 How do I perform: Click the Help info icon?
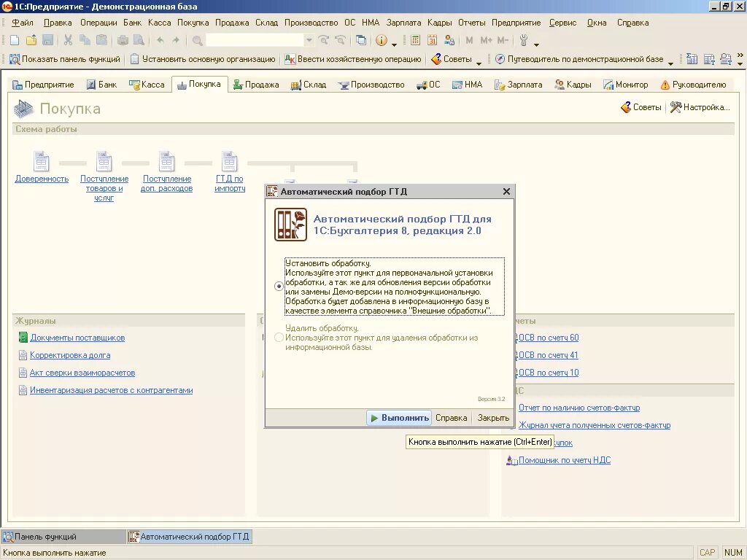tap(381, 41)
